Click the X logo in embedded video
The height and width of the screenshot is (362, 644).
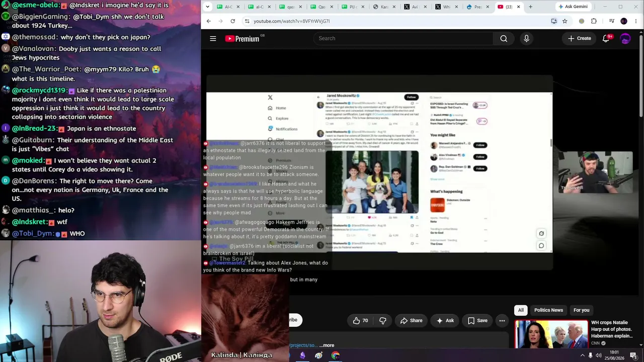(270, 98)
